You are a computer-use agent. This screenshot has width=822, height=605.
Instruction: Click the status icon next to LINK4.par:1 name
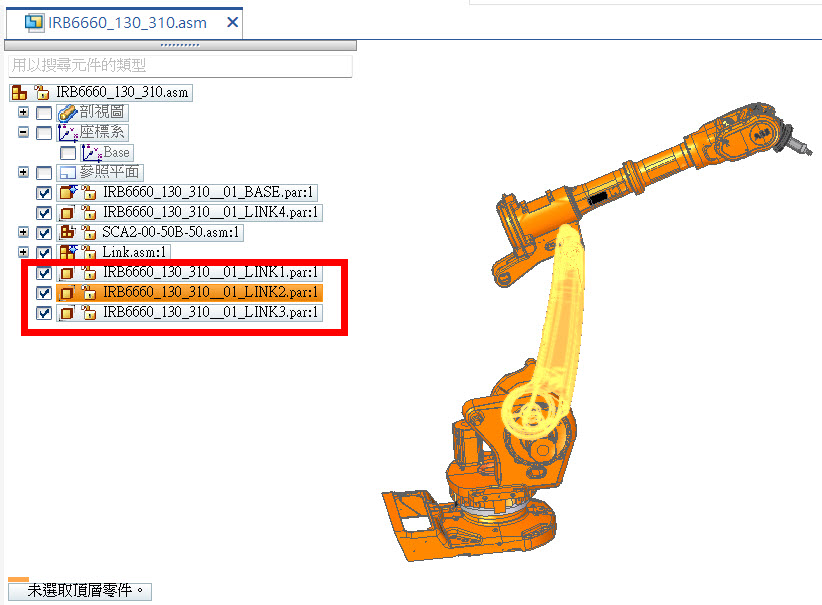tap(90, 212)
